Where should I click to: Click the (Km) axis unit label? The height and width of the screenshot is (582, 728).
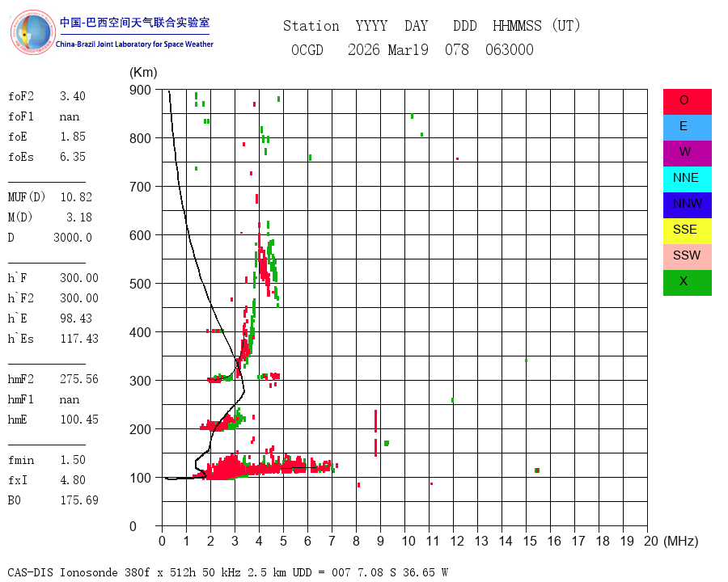143,73
